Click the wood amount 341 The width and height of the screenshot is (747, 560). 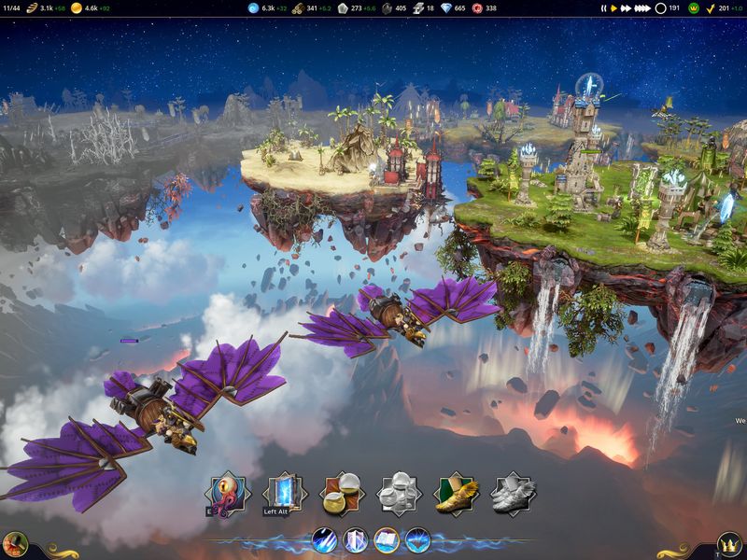point(312,8)
